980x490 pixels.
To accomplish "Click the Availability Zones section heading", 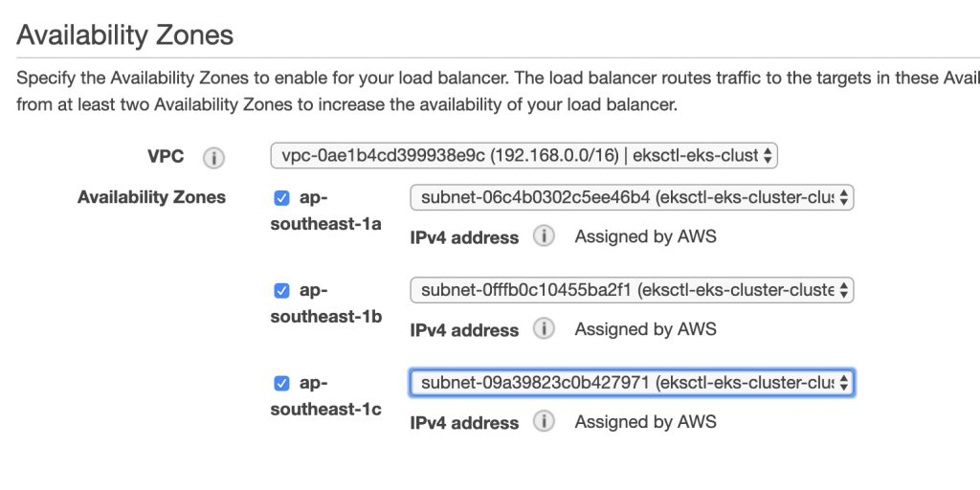I will (125, 35).
